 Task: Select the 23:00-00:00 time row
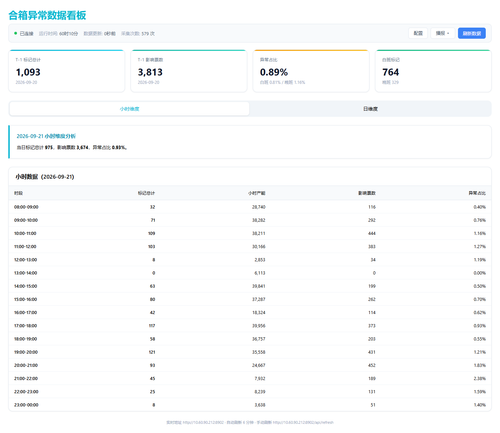click(250, 405)
